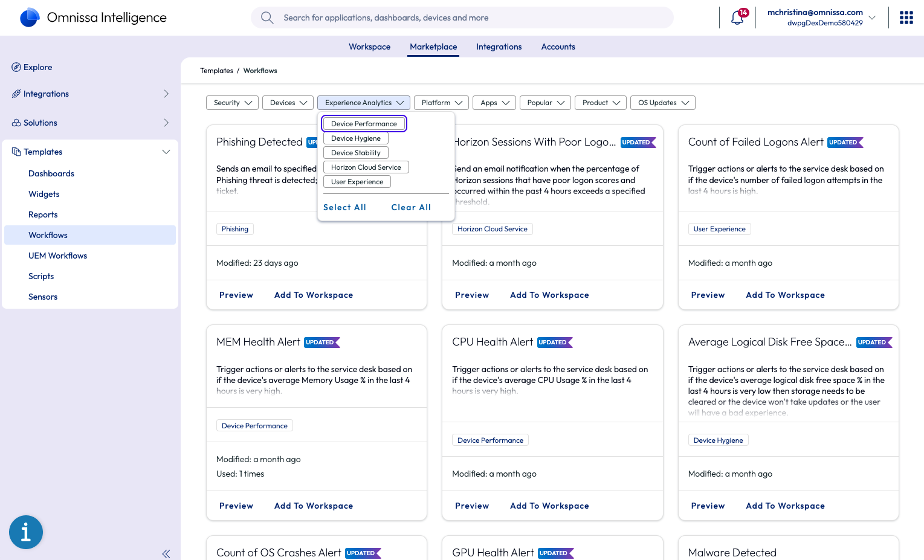Switch to the Integrations tab
This screenshot has width=924, height=560.
point(499,47)
